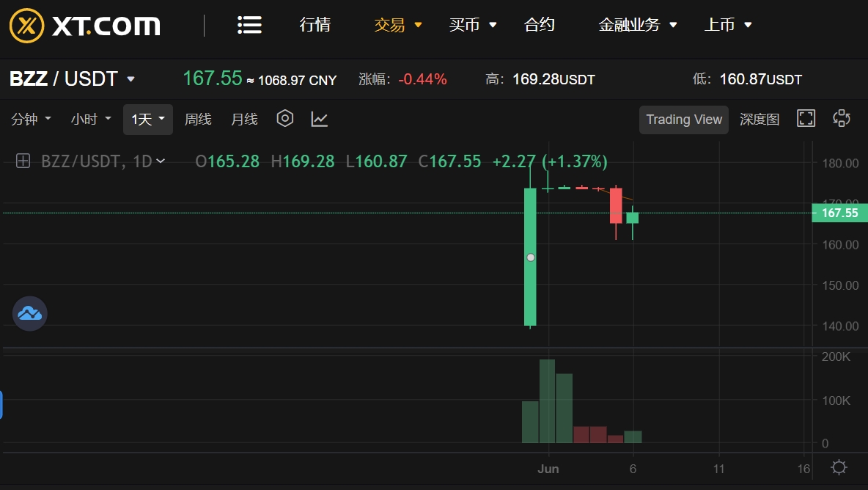The width and height of the screenshot is (868, 490).
Task: Open the 1天 interval dropdown
Action: 148,120
